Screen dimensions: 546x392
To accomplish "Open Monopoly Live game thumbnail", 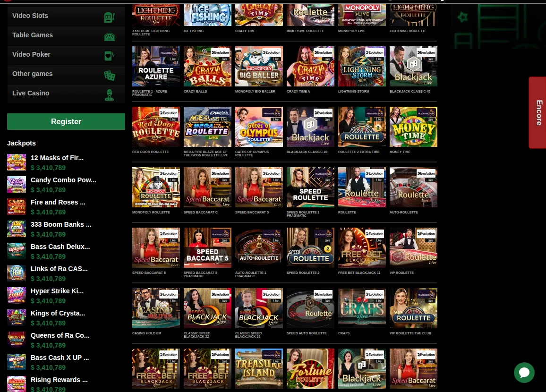I will click(x=362, y=15).
